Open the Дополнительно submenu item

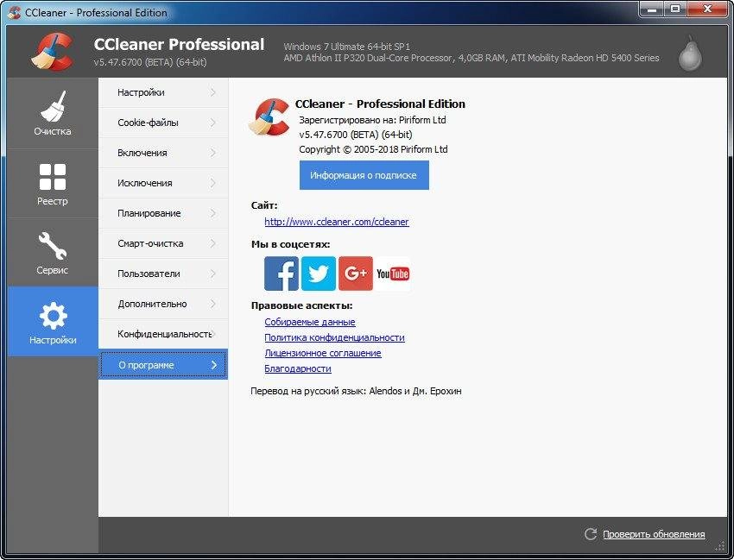pos(163,304)
